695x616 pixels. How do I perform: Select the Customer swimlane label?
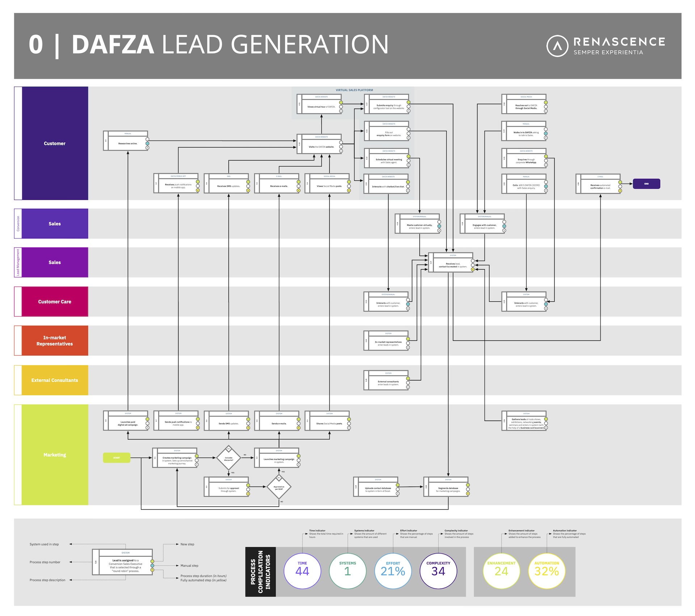(x=55, y=143)
